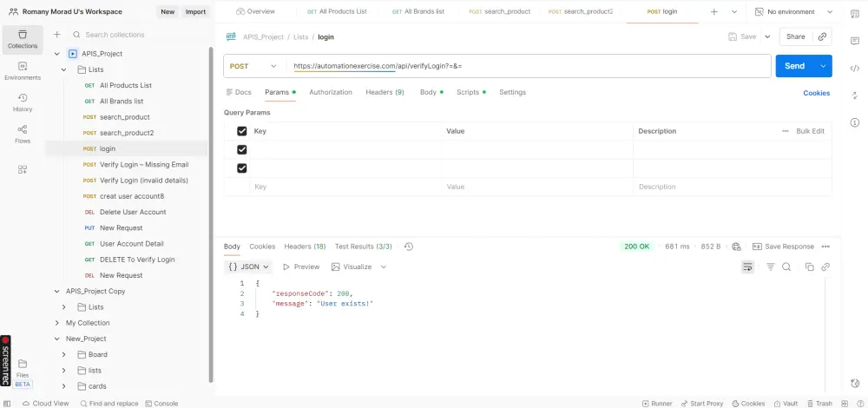
Task: Click the network globe icon in response bar
Action: [x=736, y=247]
